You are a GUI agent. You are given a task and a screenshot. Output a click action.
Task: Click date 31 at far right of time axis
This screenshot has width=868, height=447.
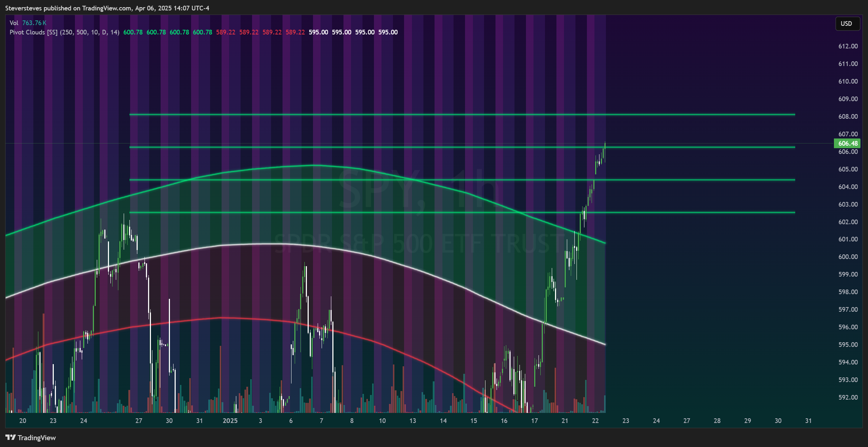[808, 421]
